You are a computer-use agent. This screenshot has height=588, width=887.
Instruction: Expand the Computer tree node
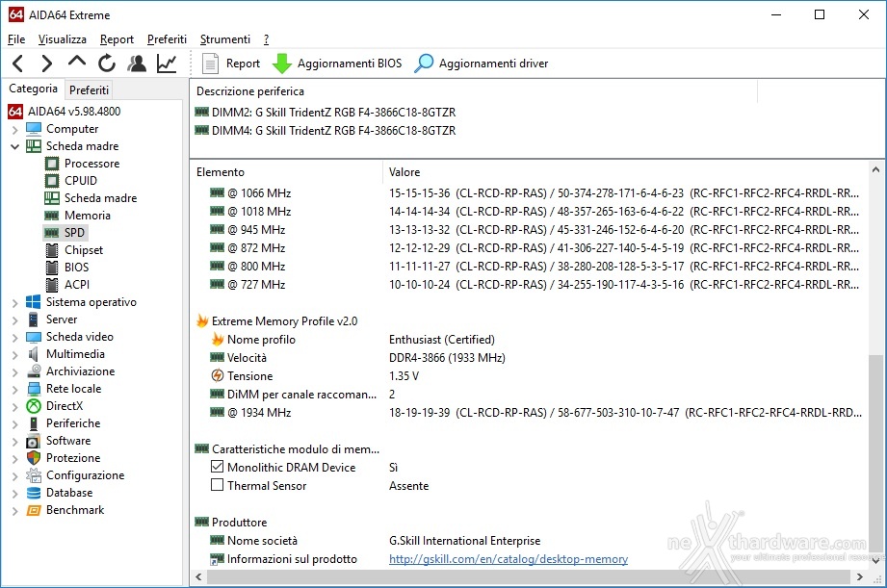(14, 130)
